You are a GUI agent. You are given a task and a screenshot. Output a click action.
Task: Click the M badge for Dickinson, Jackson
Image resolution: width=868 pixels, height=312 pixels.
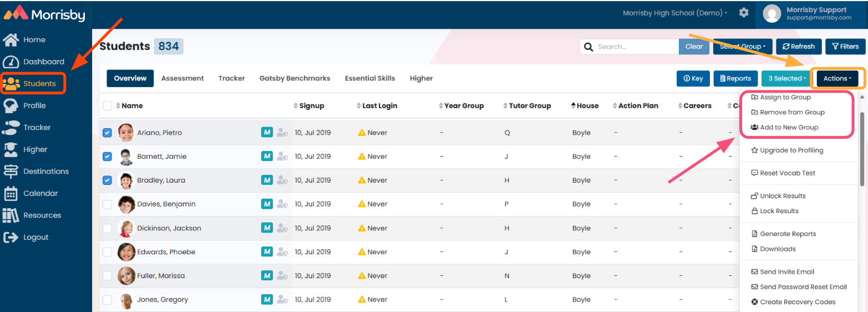click(267, 228)
